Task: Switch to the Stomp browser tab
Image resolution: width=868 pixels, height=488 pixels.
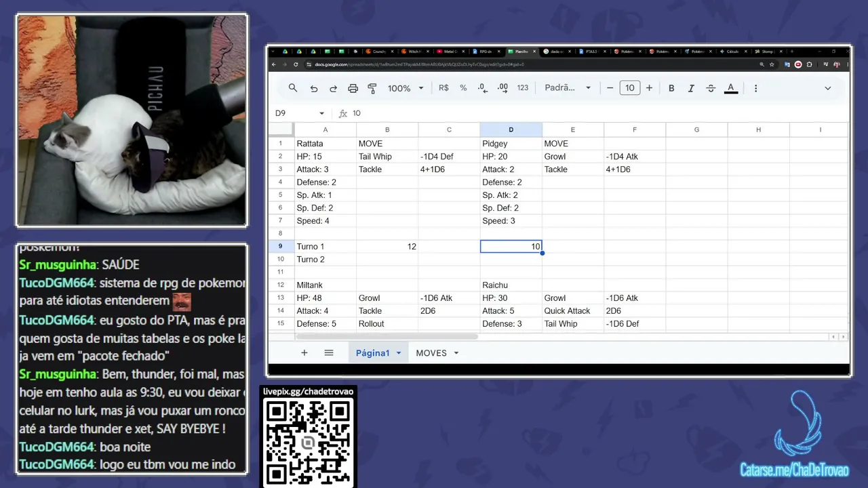Action: point(768,52)
